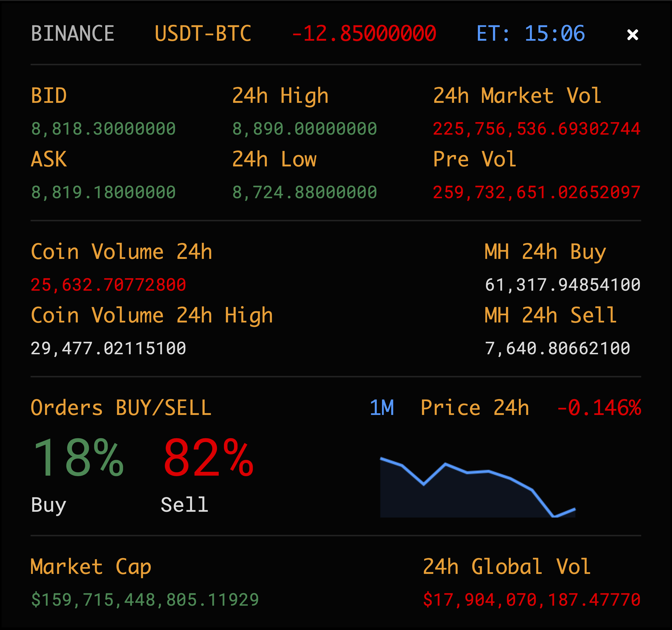Click the USDT-BTC pair title
The height and width of the screenshot is (630, 672).
(x=203, y=33)
